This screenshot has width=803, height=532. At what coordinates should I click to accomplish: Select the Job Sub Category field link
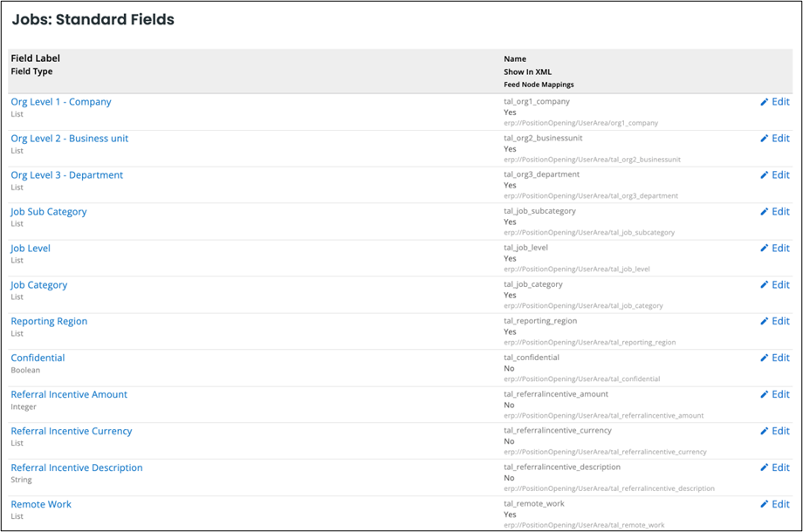(x=48, y=211)
